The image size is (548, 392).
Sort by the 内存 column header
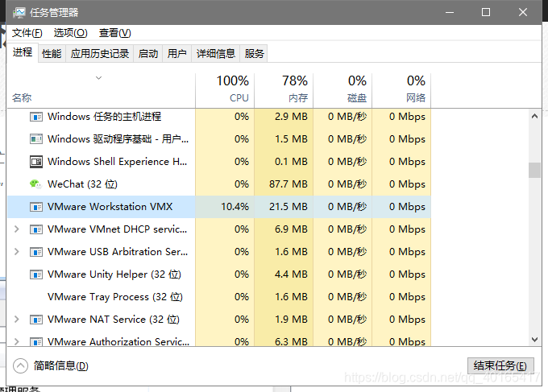(x=284, y=90)
